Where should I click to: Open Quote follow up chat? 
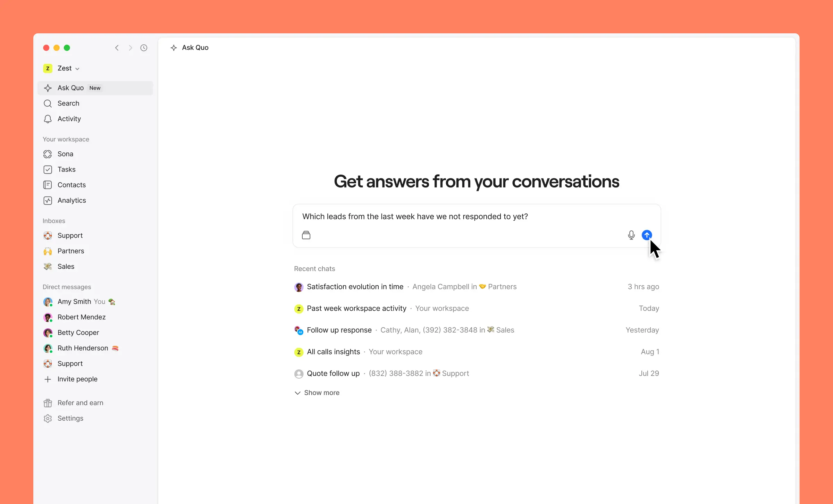click(x=477, y=373)
